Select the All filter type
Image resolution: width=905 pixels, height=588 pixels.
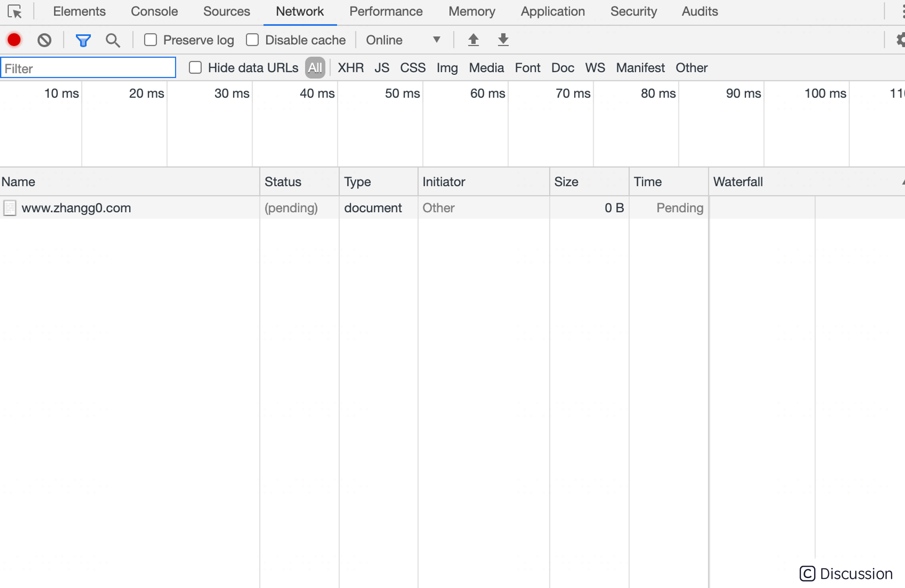(315, 68)
